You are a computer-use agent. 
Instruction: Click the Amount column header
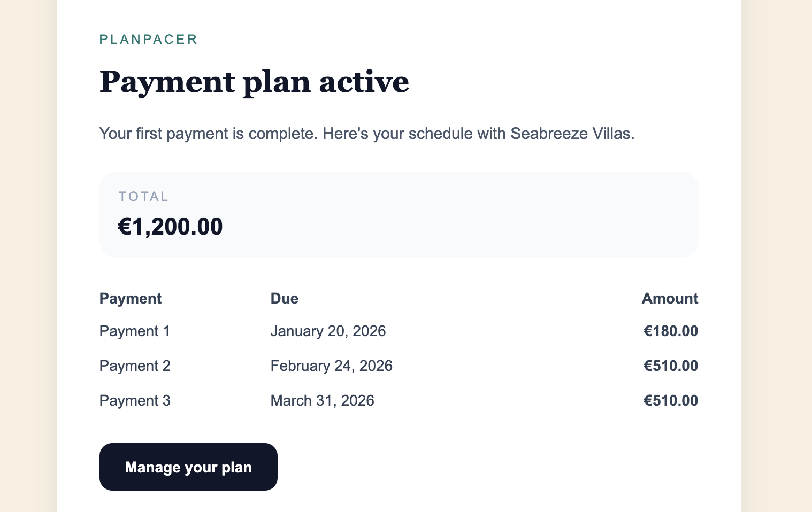pos(670,298)
